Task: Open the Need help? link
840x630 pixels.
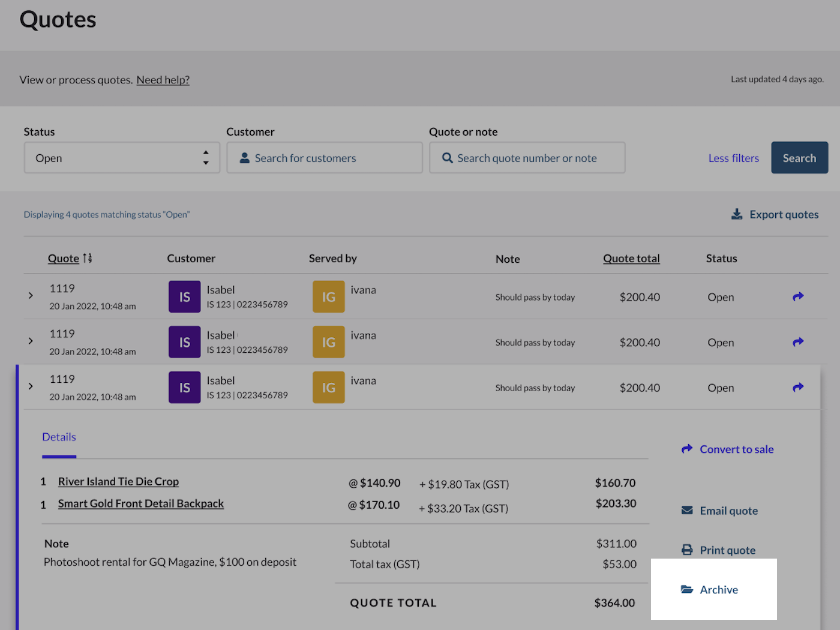Action: pyautogui.click(x=163, y=80)
